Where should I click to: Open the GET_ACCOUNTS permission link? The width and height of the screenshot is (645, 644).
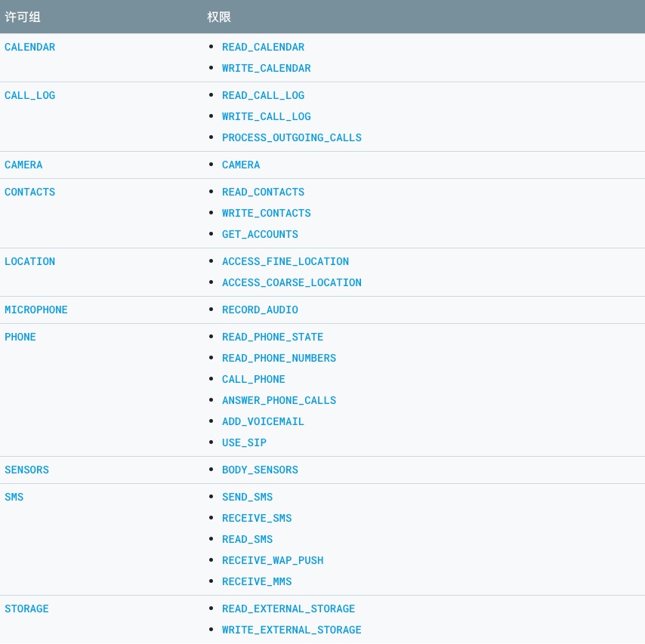260,234
